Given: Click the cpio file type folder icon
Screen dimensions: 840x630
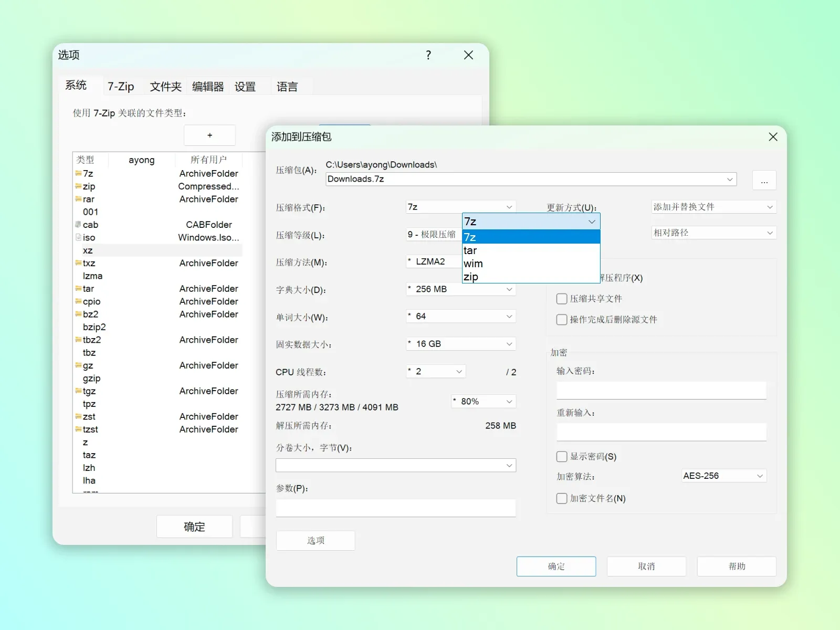Looking at the screenshot, I should coord(78,301).
